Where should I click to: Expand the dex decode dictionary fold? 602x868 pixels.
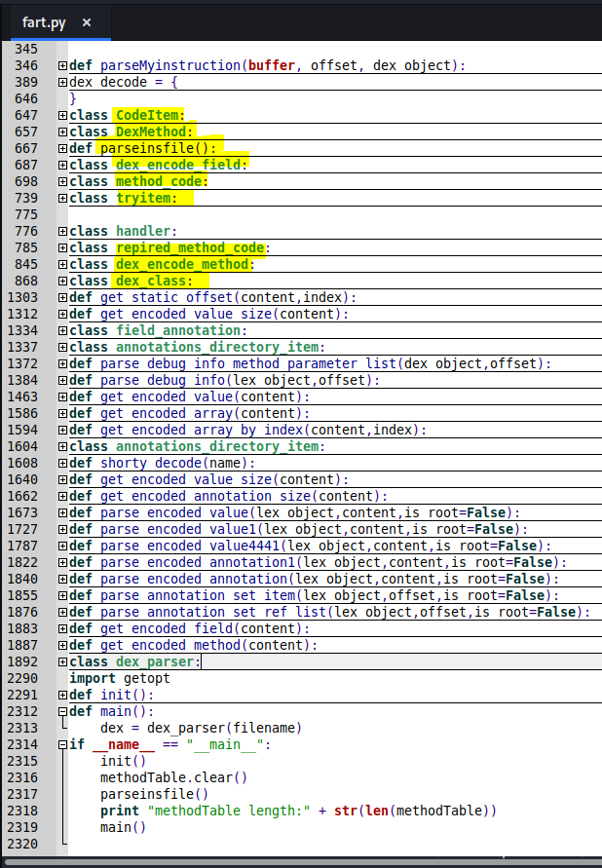click(63, 83)
